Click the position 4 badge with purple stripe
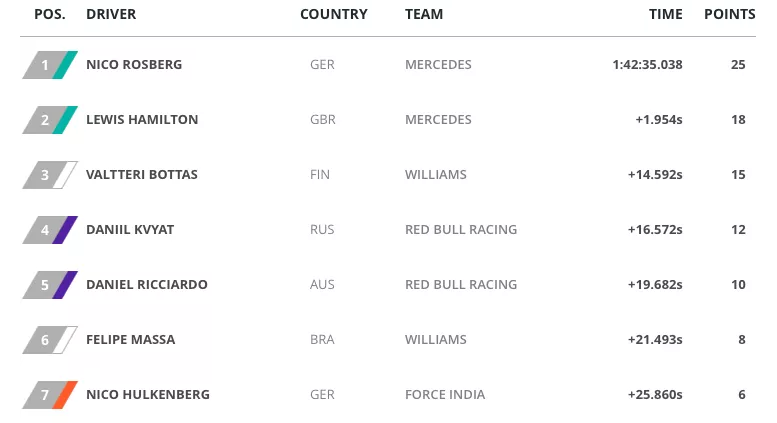Screen dimensions: 777x423 [50, 230]
